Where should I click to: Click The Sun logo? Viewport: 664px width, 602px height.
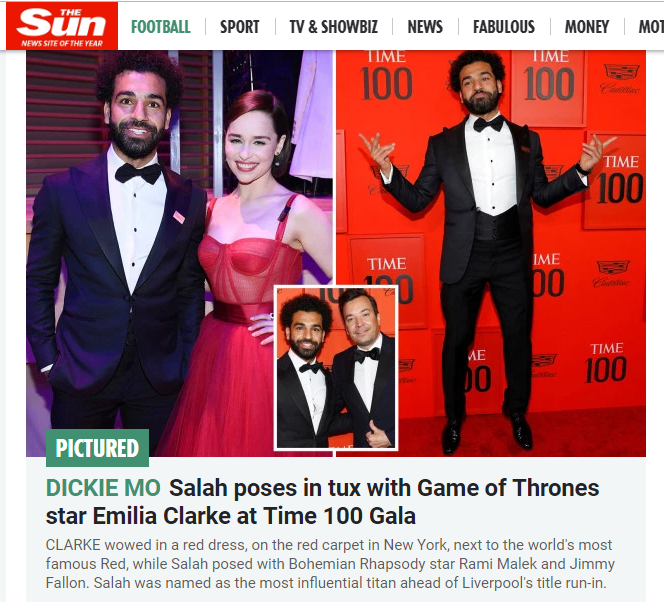[62, 26]
